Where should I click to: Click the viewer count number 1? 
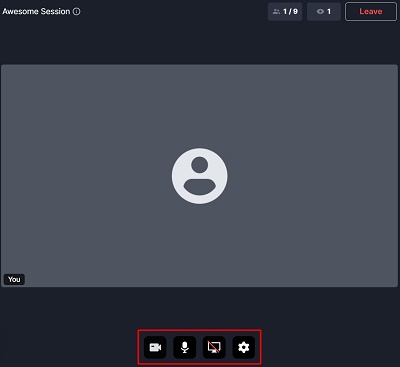click(329, 12)
